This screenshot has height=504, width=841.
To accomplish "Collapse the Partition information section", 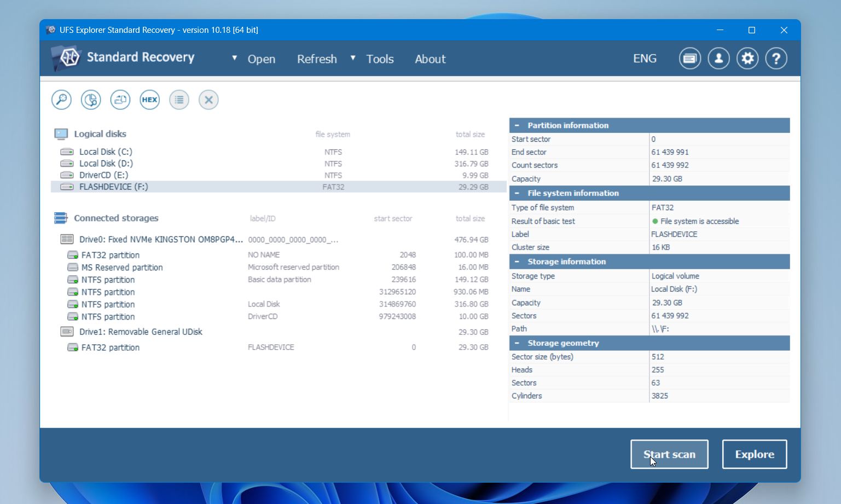I will [x=517, y=125].
